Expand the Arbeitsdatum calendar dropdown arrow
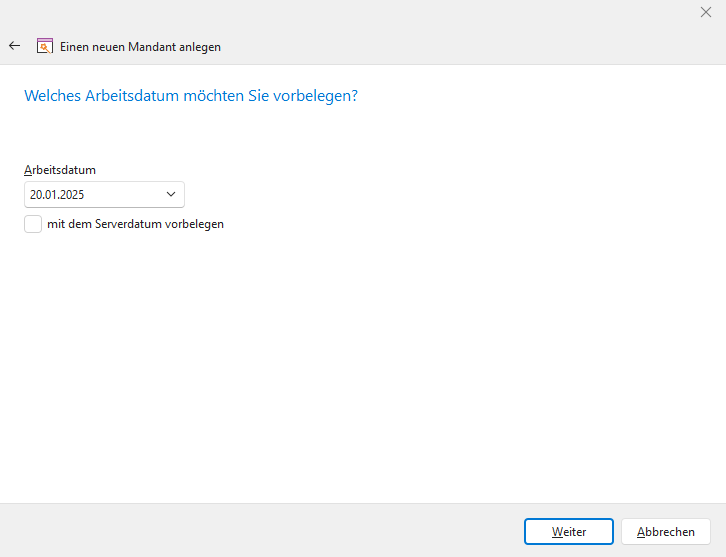 tap(170, 194)
